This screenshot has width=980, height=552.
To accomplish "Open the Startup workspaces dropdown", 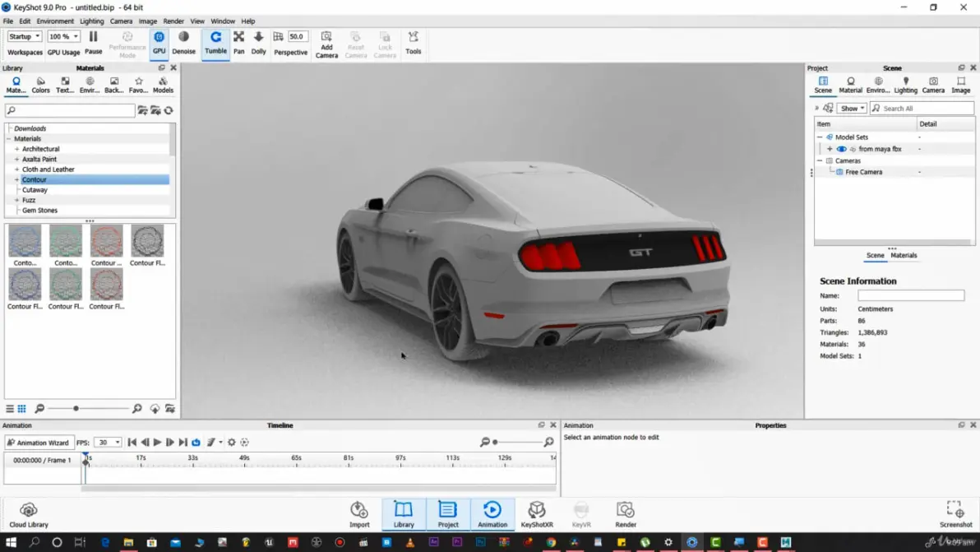I will (x=25, y=36).
